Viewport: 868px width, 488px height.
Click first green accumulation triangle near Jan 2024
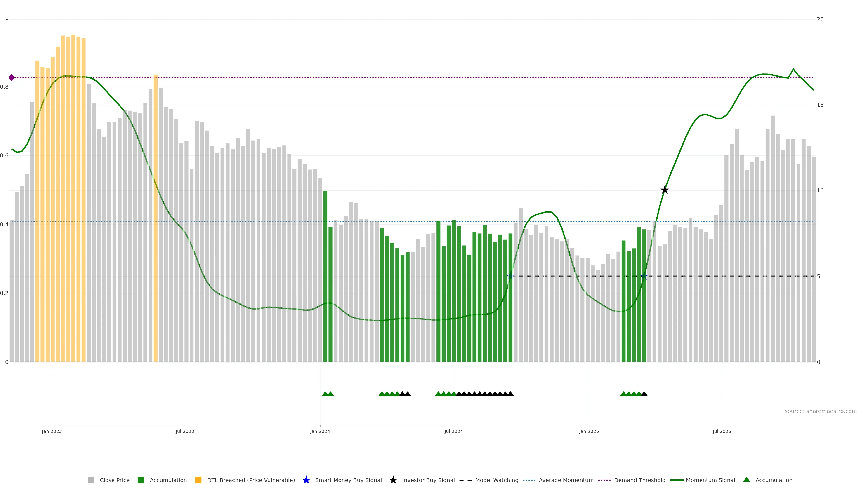(325, 394)
